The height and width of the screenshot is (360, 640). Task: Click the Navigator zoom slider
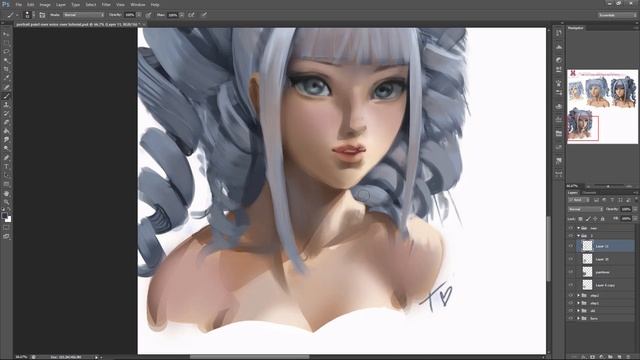point(608,186)
